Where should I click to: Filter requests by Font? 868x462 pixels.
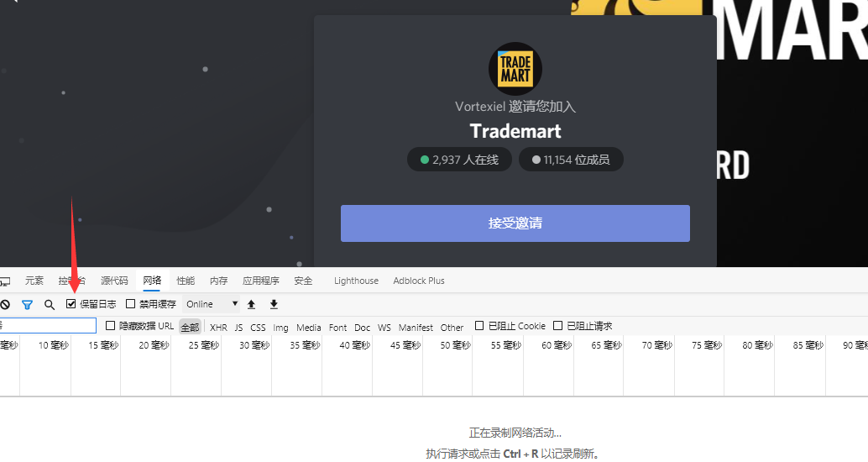point(337,328)
